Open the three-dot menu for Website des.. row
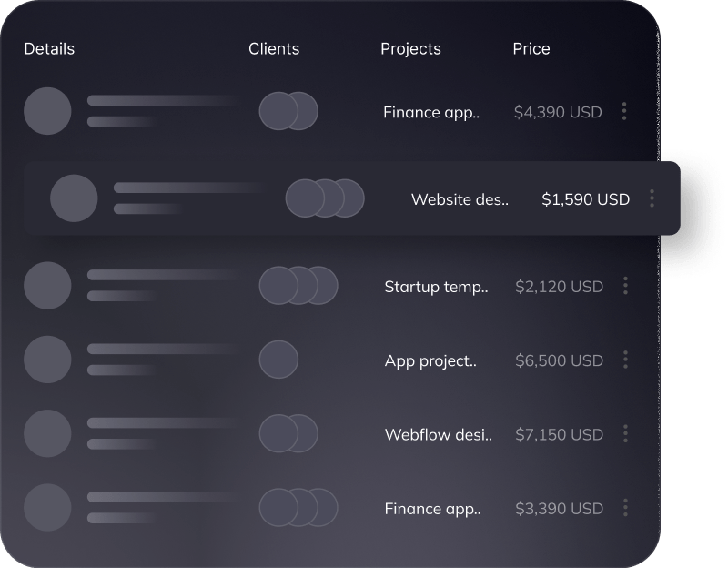Screen dimensions: 728x568 pyautogui.click(x=652, y=198)
